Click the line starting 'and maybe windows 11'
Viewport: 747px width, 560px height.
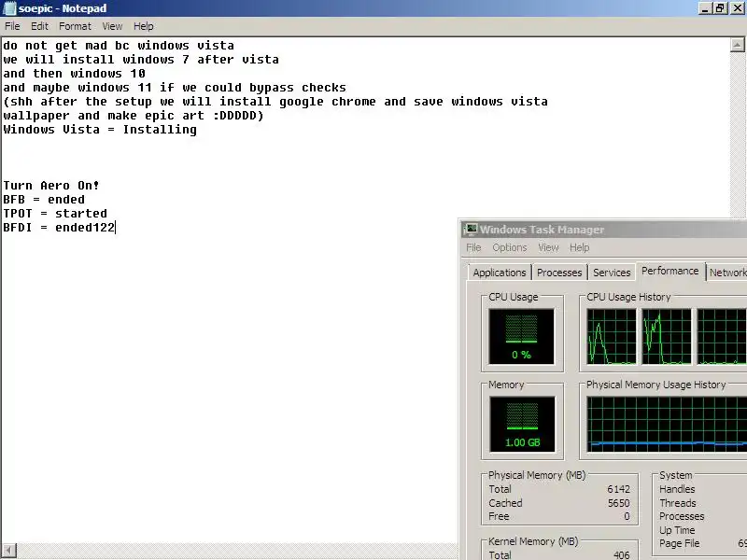point(175,88)
